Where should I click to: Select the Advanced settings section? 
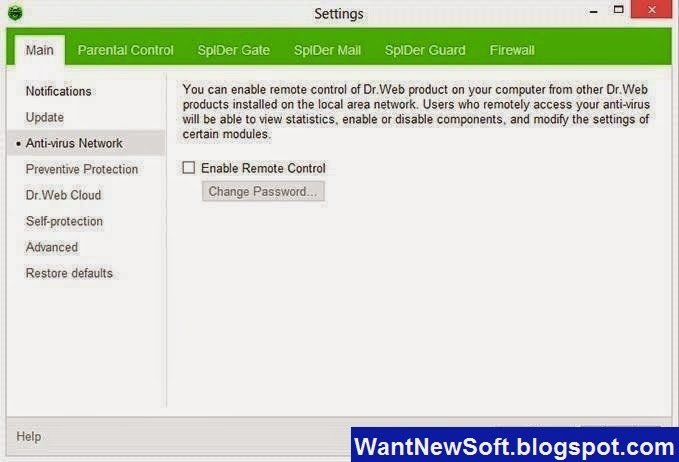point(52,247)
